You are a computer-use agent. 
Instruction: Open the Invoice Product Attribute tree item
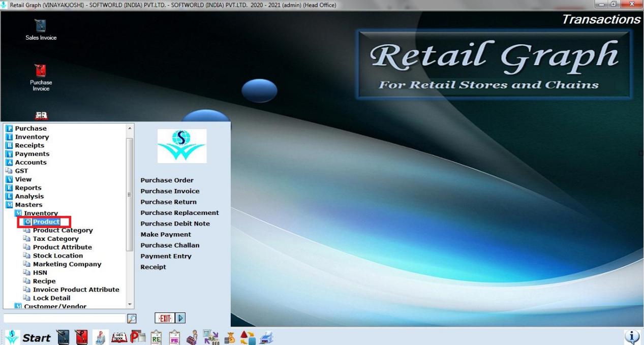pos(76,290)
